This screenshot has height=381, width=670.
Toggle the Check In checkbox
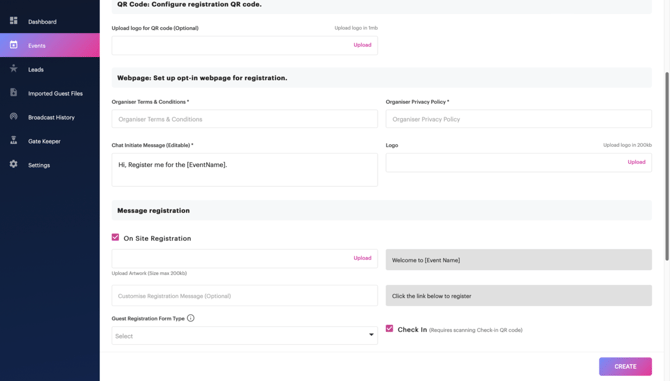pyautogui.click(x=389, y=328)
